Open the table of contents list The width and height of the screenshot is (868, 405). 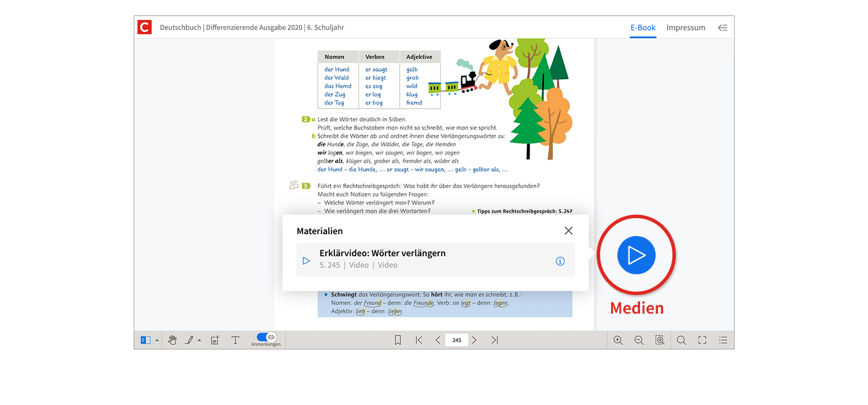723,340
